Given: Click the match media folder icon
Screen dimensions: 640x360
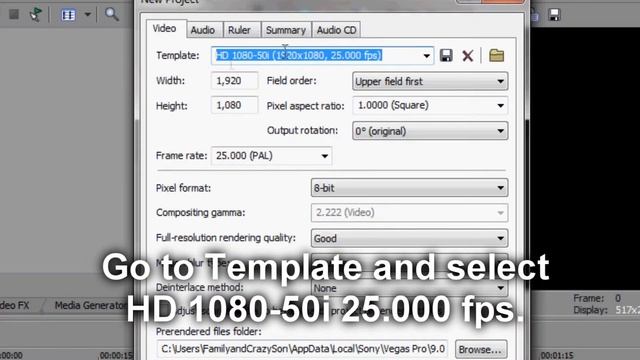Looking at the screenshot, I should [x=496, y=55].
